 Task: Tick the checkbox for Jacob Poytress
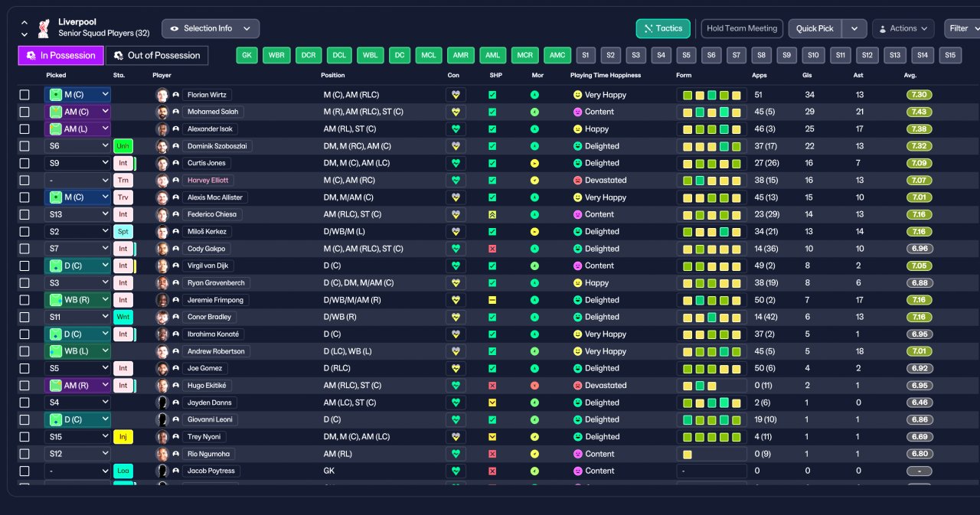pyautogui.click(x=24, y=471)
